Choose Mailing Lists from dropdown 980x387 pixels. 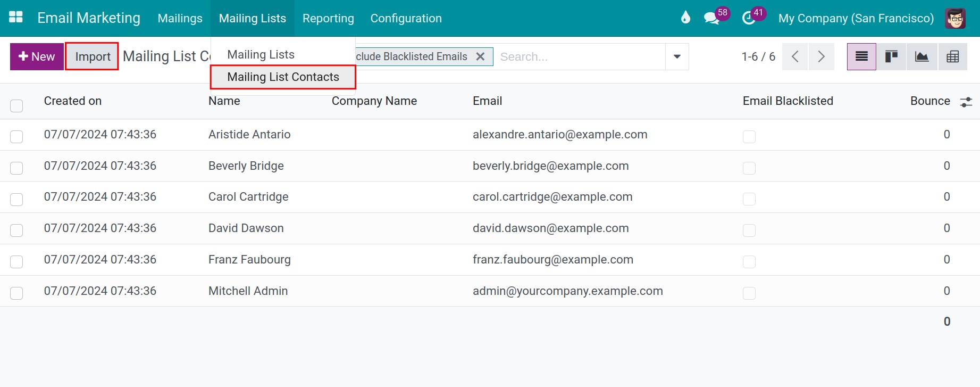(261, 54)
